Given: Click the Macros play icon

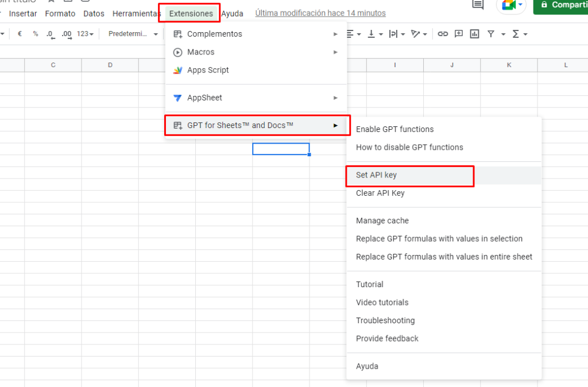Looking at the screenshot, I should [178, 52].
